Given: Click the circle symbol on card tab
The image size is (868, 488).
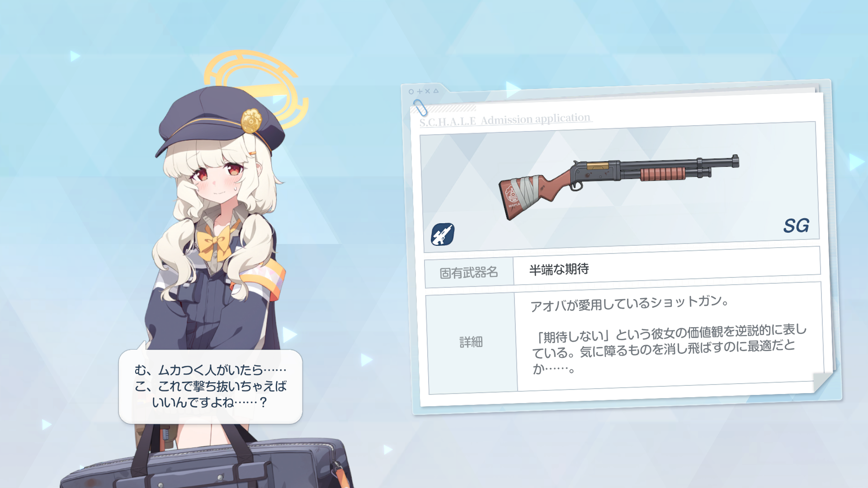Looking at the screenshot, I should (411, 92).
